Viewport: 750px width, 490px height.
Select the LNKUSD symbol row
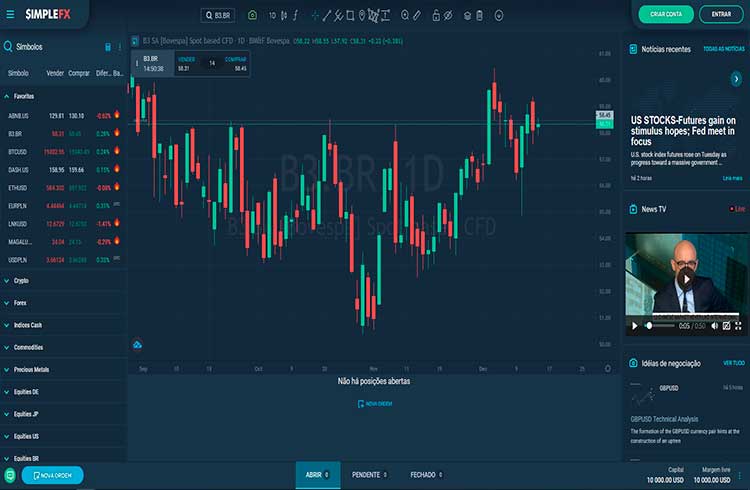click(x=64, y=223)
